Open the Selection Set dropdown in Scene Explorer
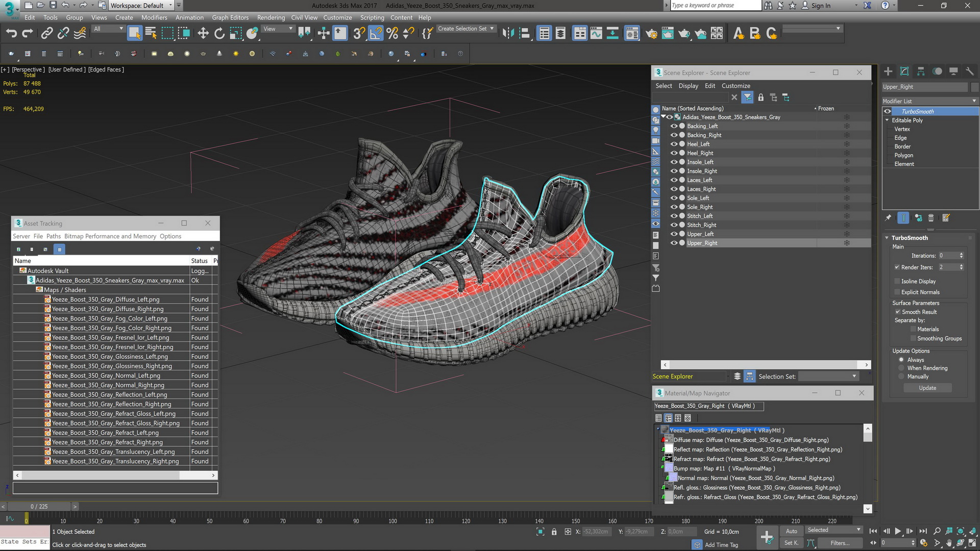This screenshot has height=551, width=980. coord(828,377)
